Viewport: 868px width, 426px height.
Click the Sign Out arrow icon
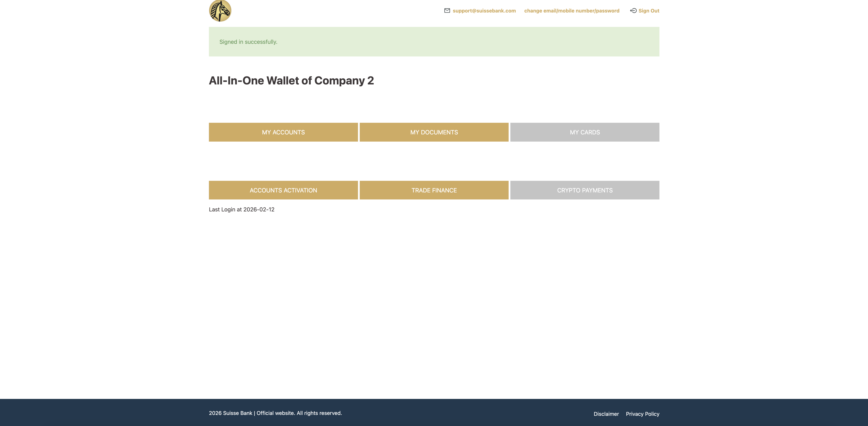pyautogui.click(x=633, y=11)
